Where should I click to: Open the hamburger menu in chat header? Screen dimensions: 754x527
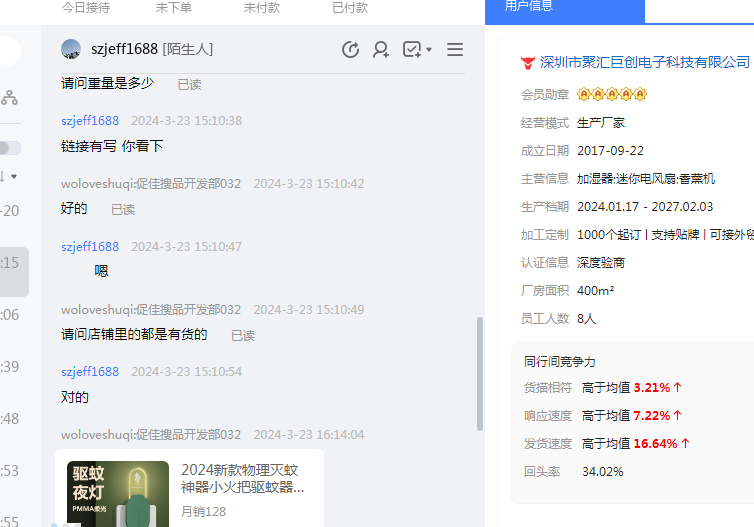[455, 50]
